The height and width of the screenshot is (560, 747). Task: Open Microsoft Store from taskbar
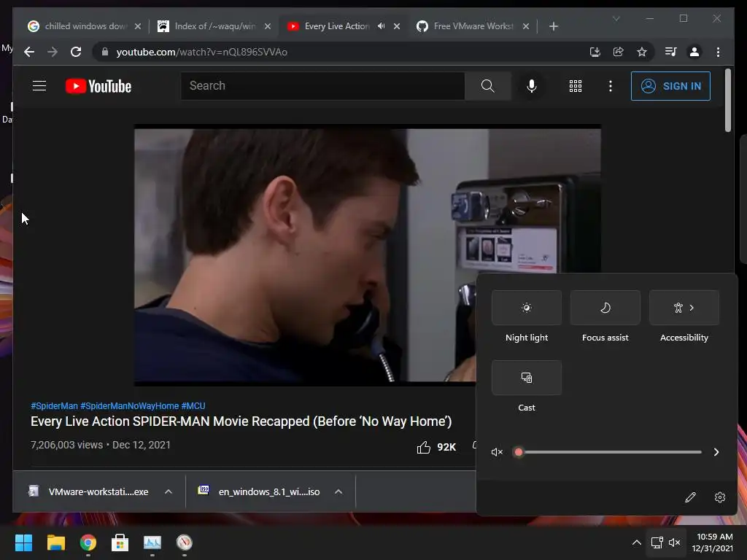click(x=120, y=542)
